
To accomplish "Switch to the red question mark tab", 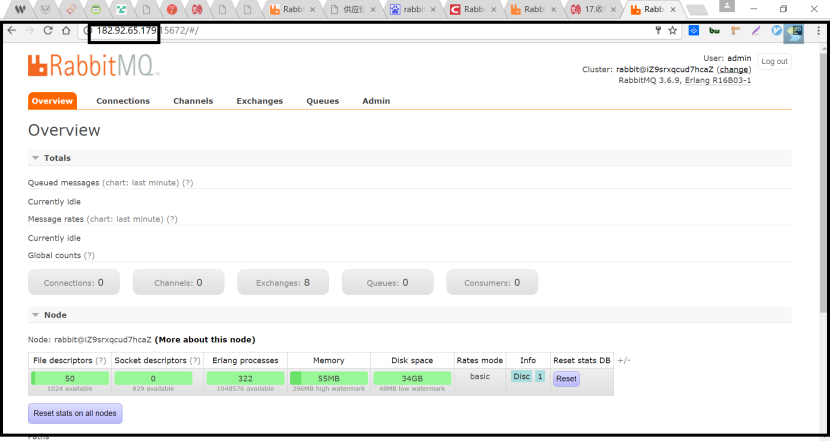I will [x=172, y=9].
